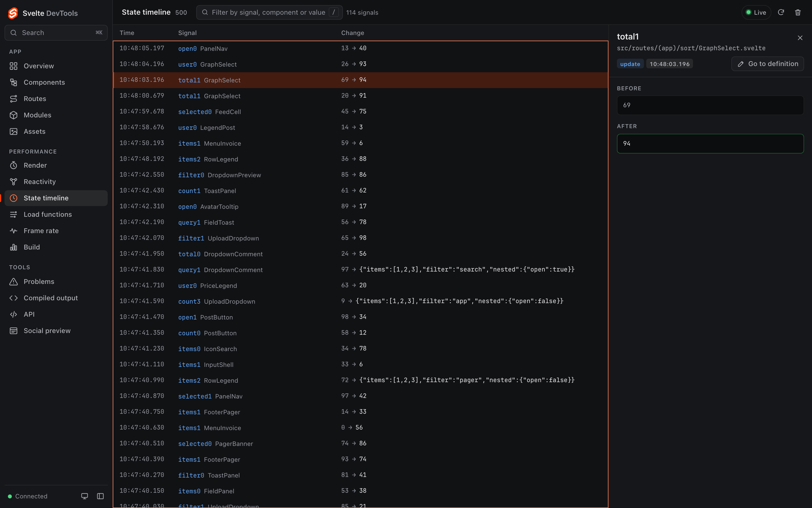The height and width of the screenshot is (508, 812).
Task: Click the Connected status label
Action: (31, 496)
